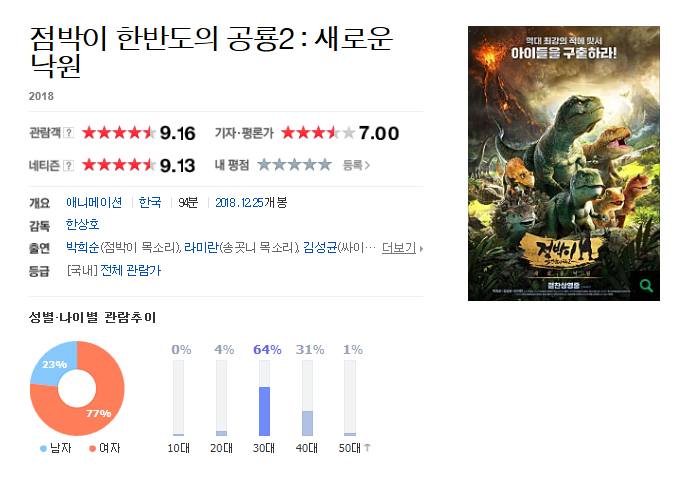Open the 2018.12.25 release date link
This screenshot has height=480, width=684.
click(x=239, y=203)
